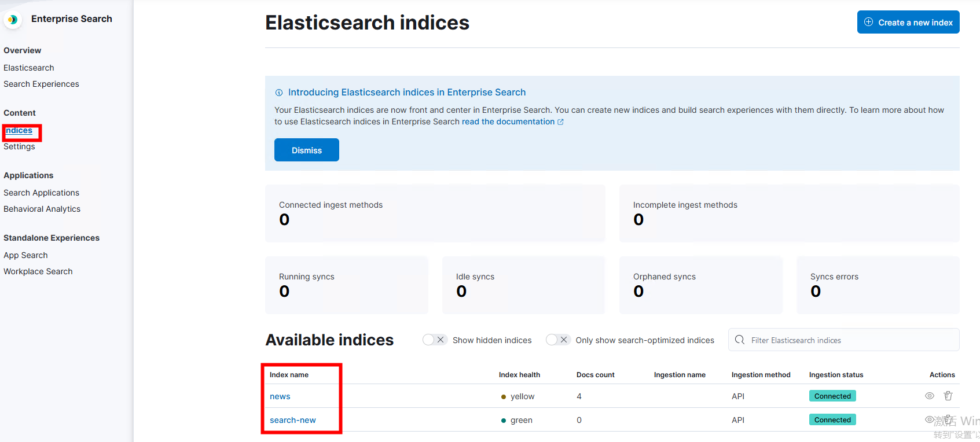The image size is (980, 442).
Task: Click the Docs count column header
Action: [596, 375]
